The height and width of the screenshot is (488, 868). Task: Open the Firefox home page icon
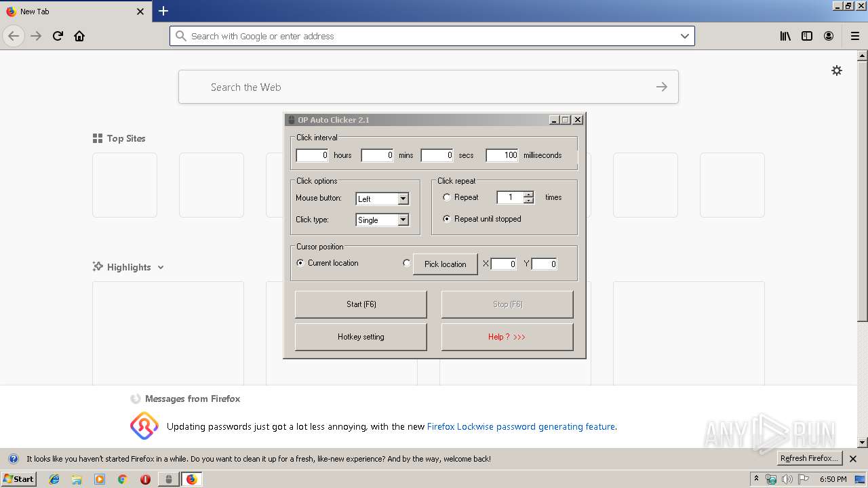point(79,36)
